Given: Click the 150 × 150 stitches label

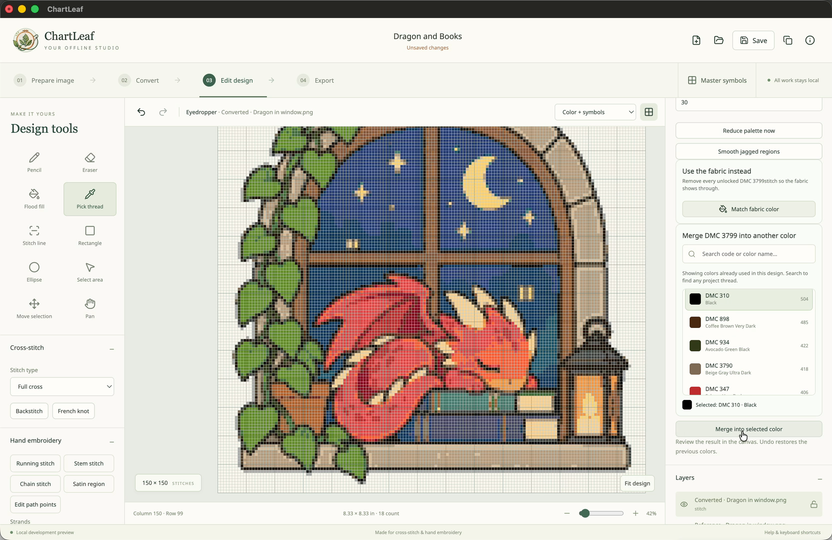Looking at the screenshot, I should click(168, 483).
